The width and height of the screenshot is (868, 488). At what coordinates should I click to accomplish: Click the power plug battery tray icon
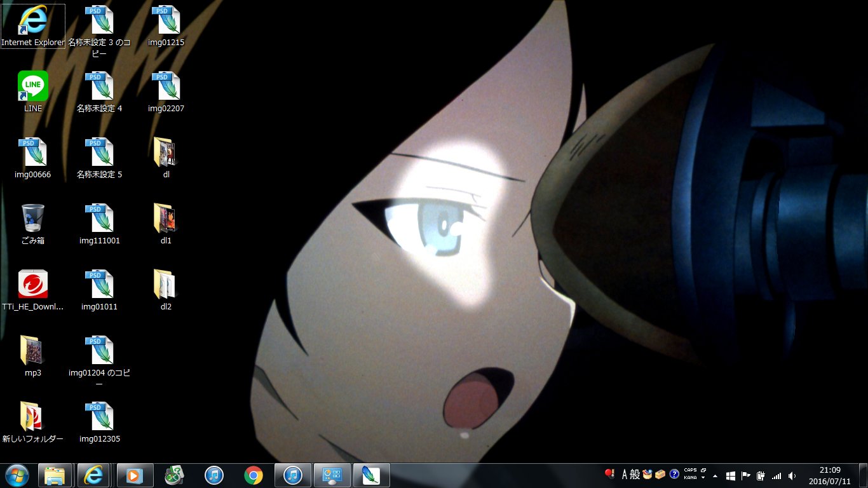click(x=761, y=475)
